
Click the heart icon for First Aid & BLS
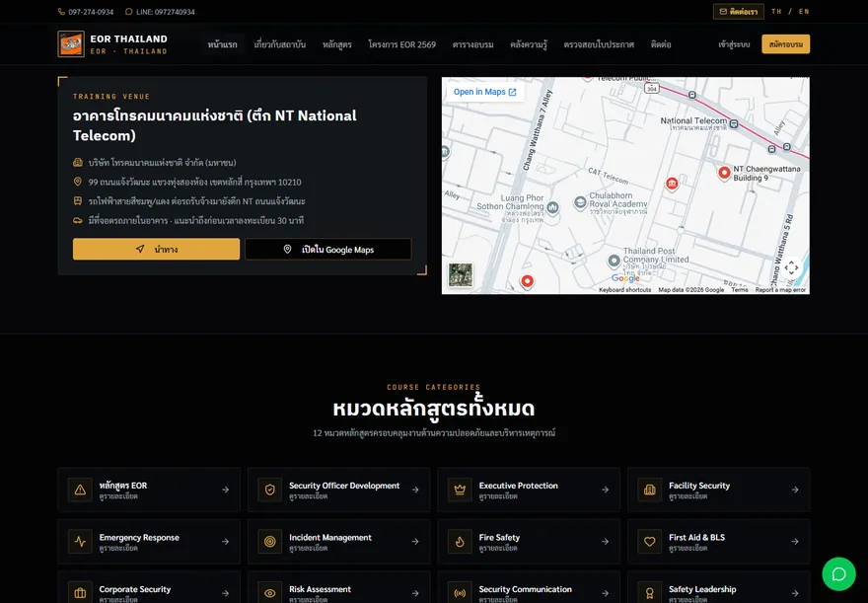click(x=650, y=542)
